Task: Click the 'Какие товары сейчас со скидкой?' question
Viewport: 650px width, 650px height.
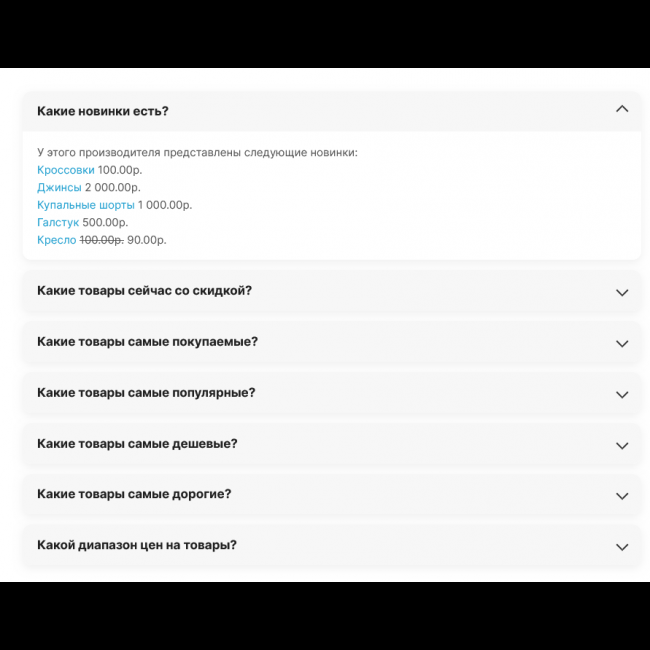Action: [x=144, y=291]
